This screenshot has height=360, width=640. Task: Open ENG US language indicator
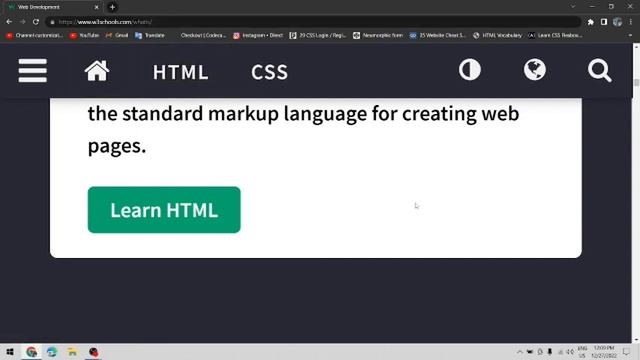tap(582, 352)
